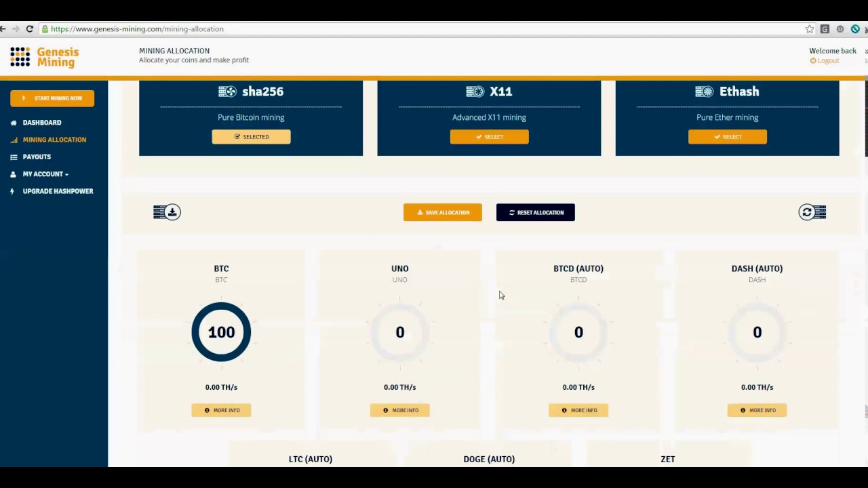Open Mining Allocation in the sidebar
This screenshot has width=868, height=488.
(54, 140)
